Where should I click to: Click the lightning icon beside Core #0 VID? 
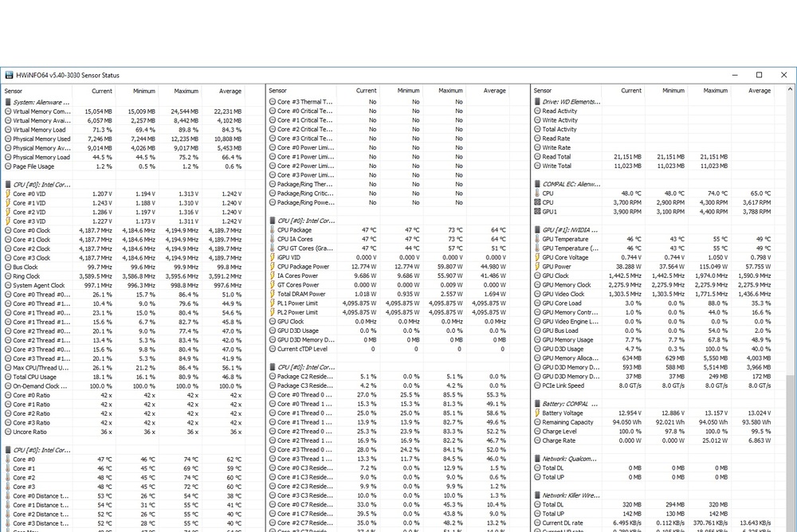(8, 194)
